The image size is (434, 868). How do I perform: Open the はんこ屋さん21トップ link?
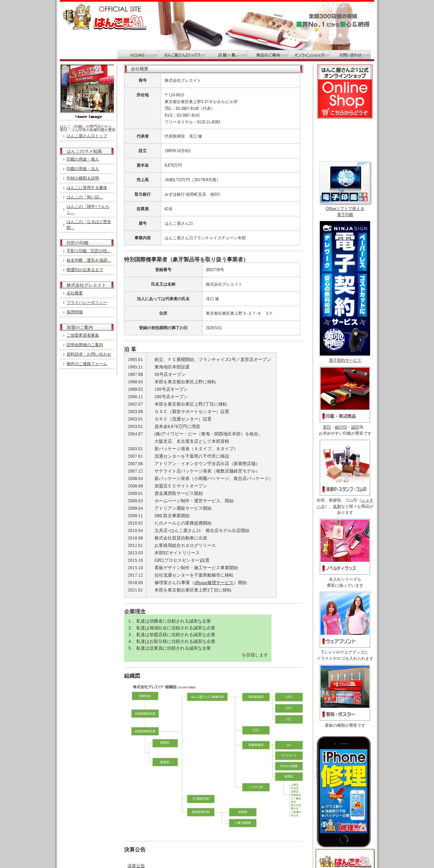click(x=87, y=136)
